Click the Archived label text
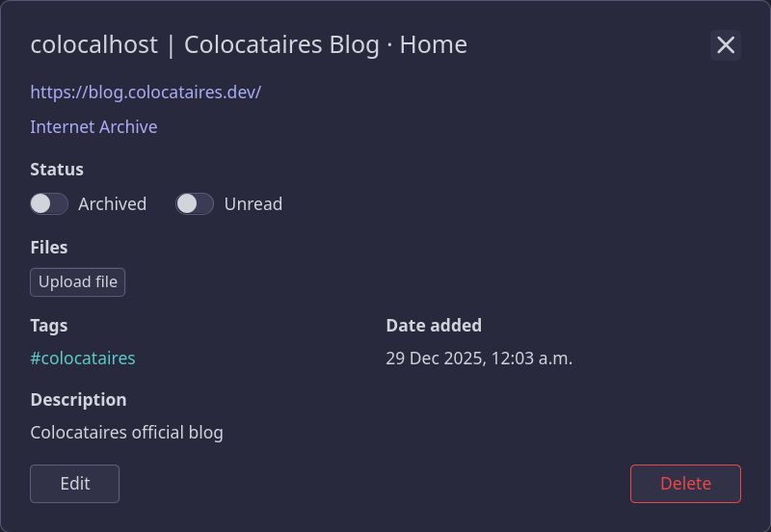Screen dimensions: 771x532 [113, 204]
